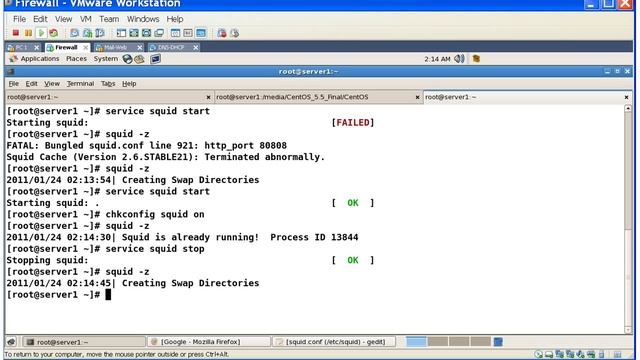Click the Revert to snapshot icon
640x360 pixels.
(87, 33)
